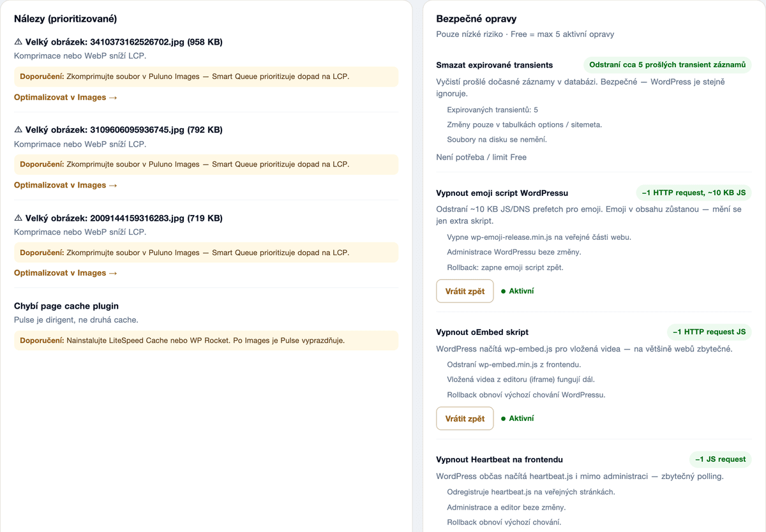Click 'Administrace WordPressu beze změny.'

click(514, 252)
